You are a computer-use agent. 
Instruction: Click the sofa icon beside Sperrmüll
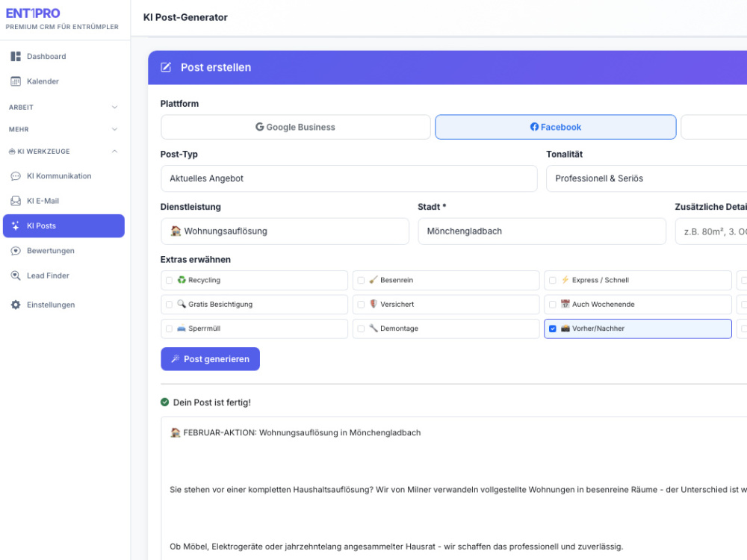182,328
